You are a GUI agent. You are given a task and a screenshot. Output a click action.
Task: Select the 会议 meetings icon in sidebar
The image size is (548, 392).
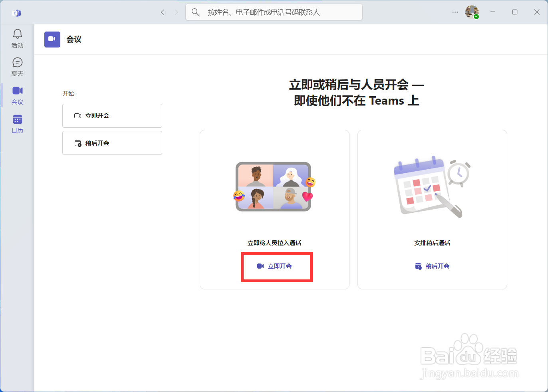(x=17, y=95)
